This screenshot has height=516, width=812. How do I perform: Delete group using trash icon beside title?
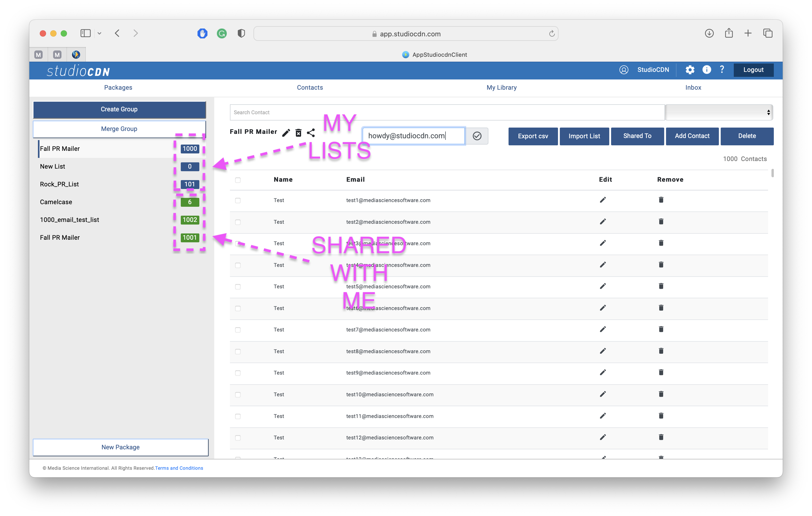298,133
